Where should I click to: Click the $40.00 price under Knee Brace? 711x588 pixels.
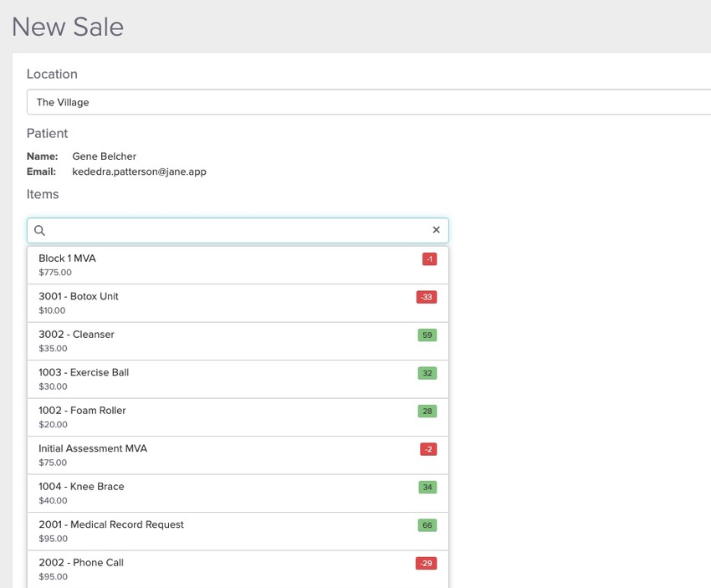pyautogui.click(x=53, y=501)
